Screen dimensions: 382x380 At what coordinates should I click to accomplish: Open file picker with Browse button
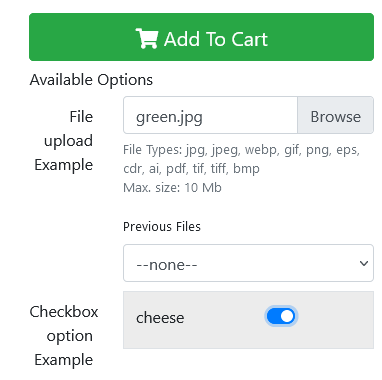335,115
